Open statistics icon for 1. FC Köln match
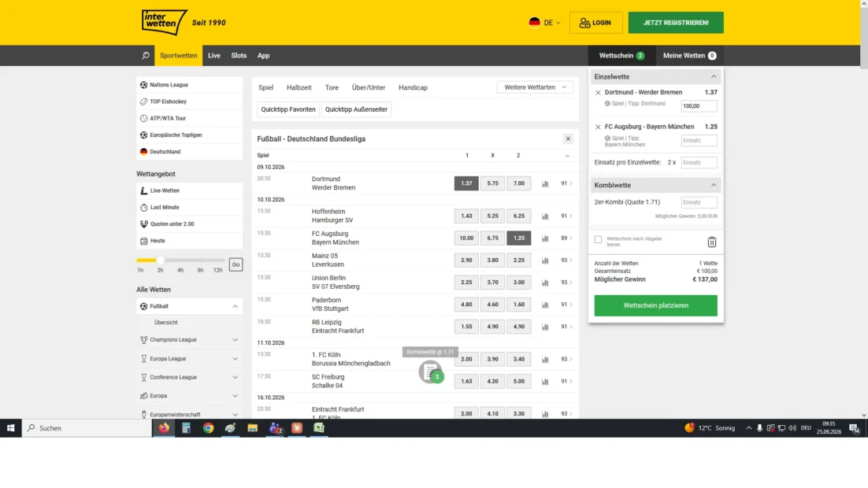Screen dimensions: 868x488 point(545,360)
